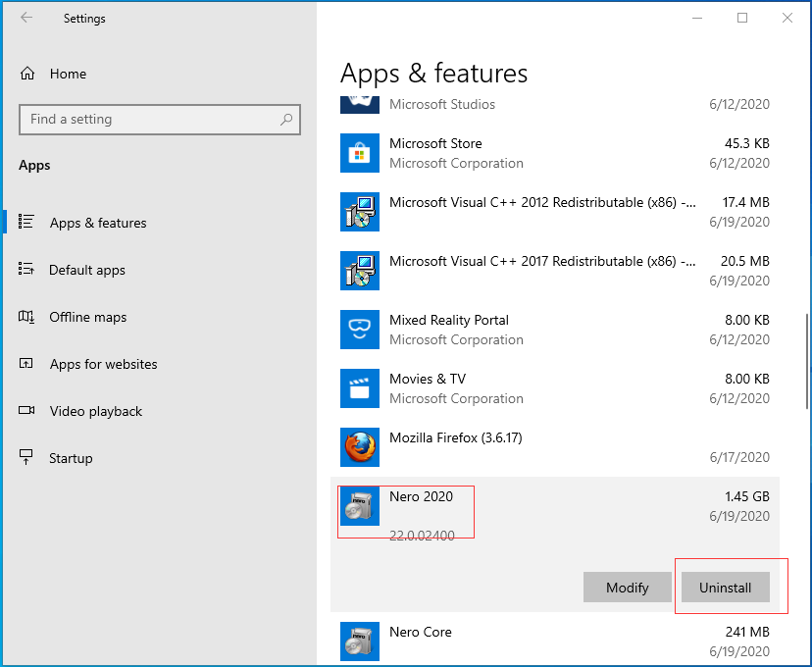Click the Find a setting box
The height and width of the screenshot is (667, 812).
click(160, 120)
